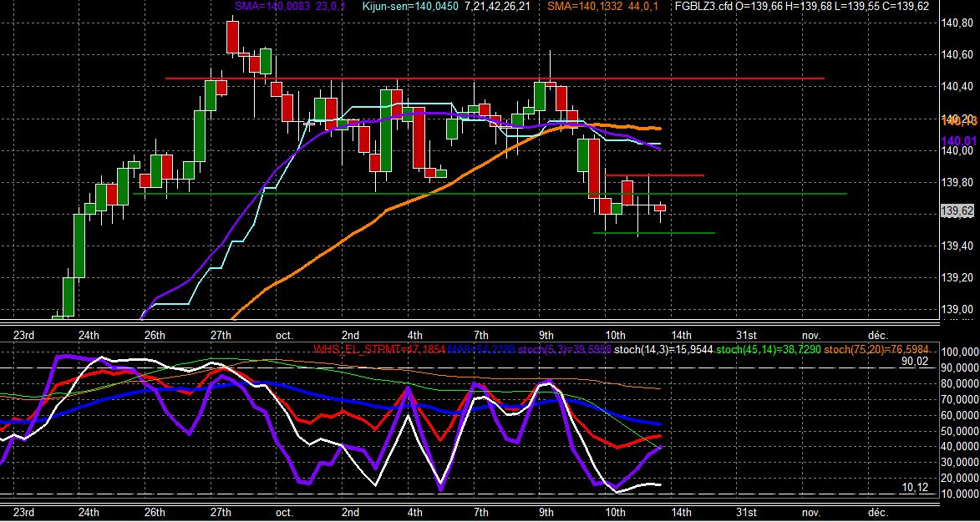
Task: Click the 140,60 price axis label
Action: (957, 56)
